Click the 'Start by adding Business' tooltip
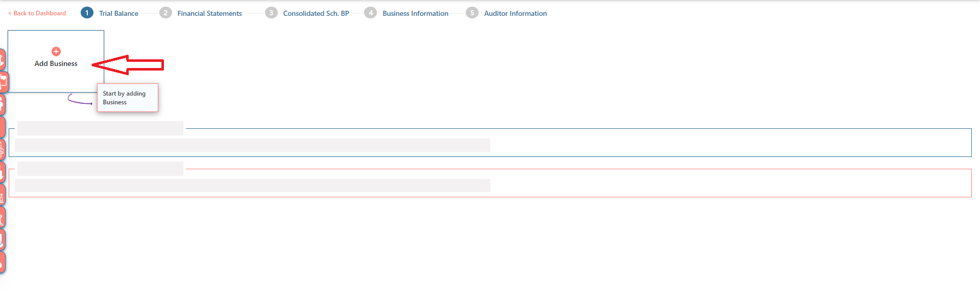Screen dimensions: 980x294 point(128,98)
